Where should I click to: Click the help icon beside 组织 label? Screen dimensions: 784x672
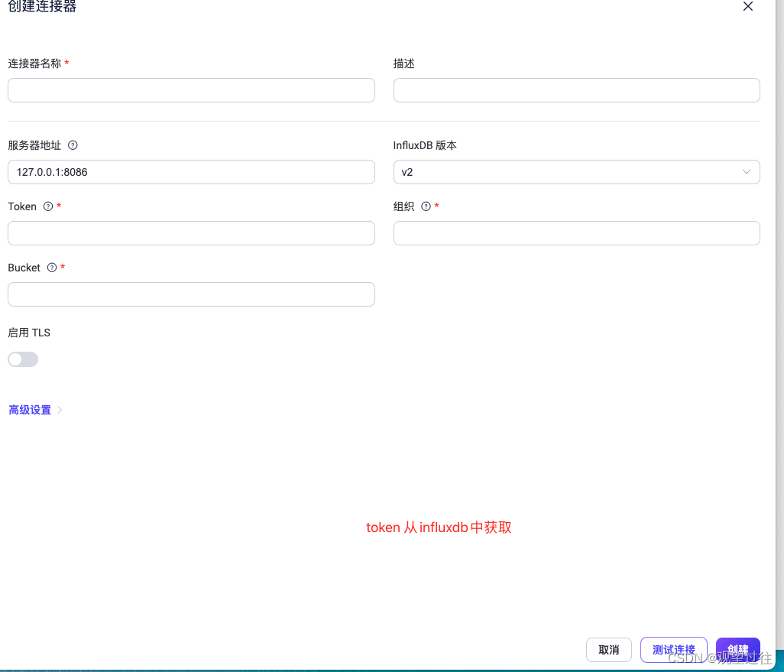click(x=426, y=206)
